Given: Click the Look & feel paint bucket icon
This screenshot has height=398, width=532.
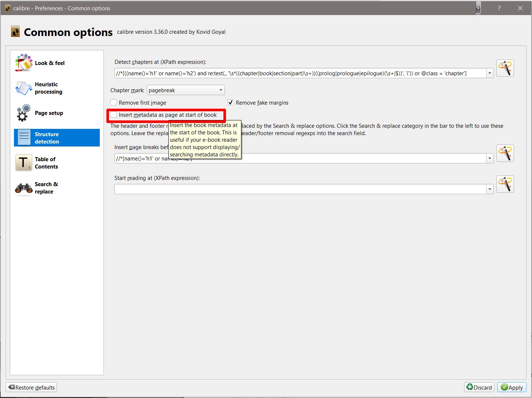Looking at the screenshot, I should point(24,63).
